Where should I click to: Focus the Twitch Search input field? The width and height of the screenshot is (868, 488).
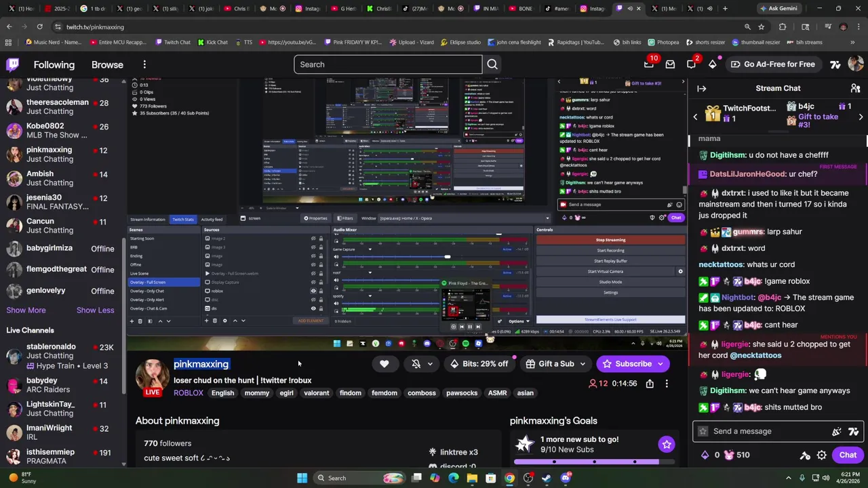[x=388, y=64]
